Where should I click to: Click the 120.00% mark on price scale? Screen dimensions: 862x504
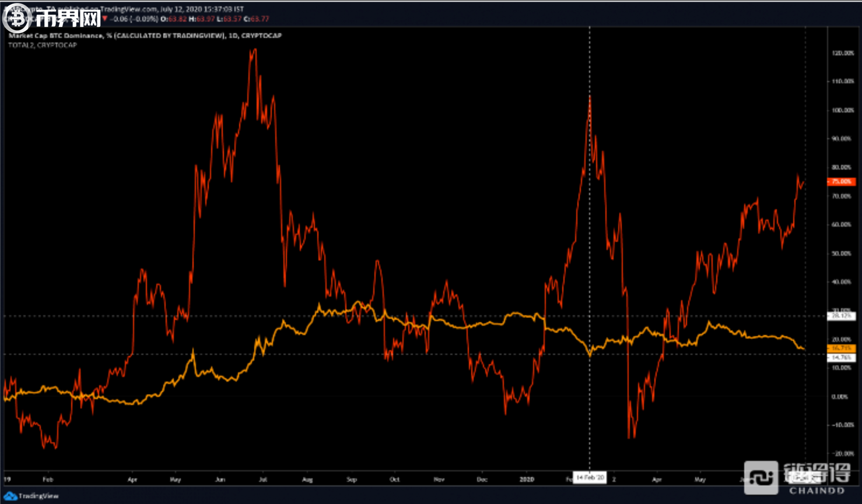[842, 53]
